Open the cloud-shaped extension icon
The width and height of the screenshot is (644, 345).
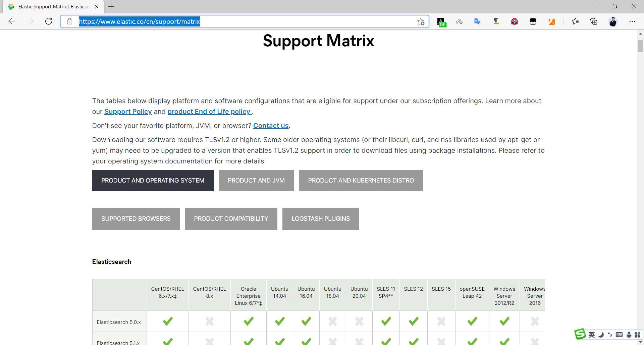[459, 21]
